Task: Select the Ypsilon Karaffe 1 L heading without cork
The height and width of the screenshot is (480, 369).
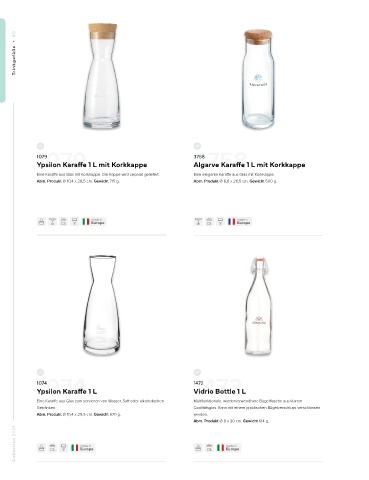Action: click(67, 391)
